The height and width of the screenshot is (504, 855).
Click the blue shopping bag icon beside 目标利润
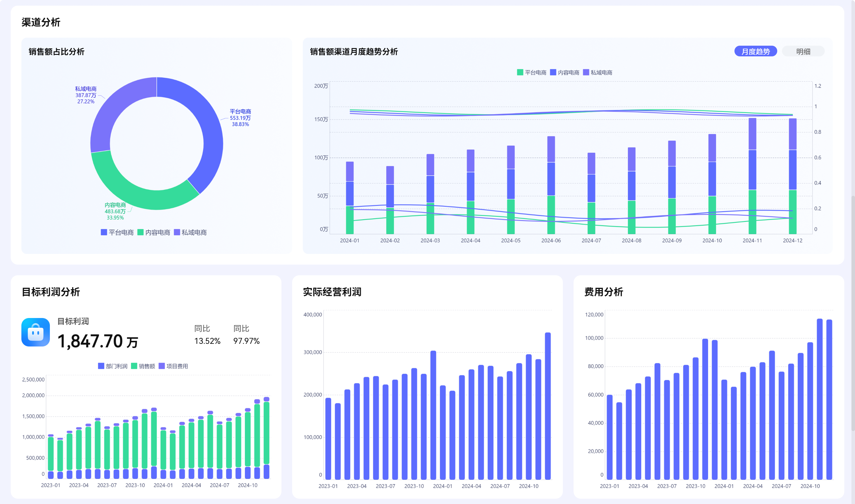click(x=36, y=332)
